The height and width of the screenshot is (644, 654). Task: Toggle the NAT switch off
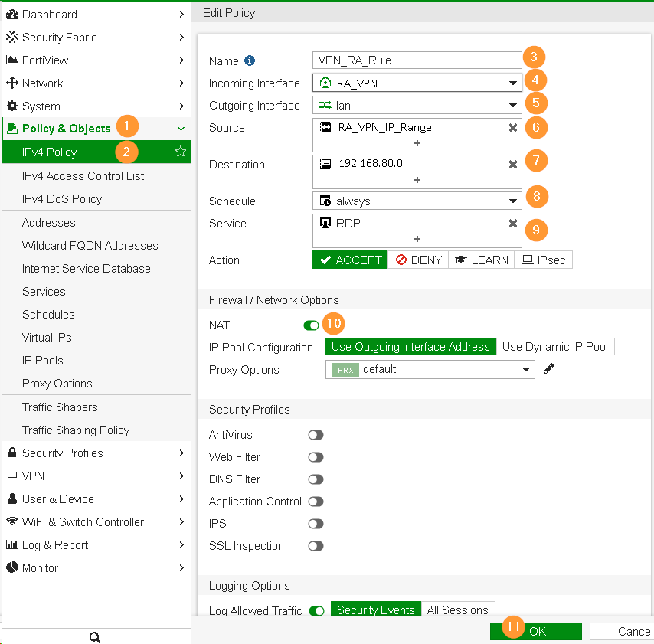(311, 325)
